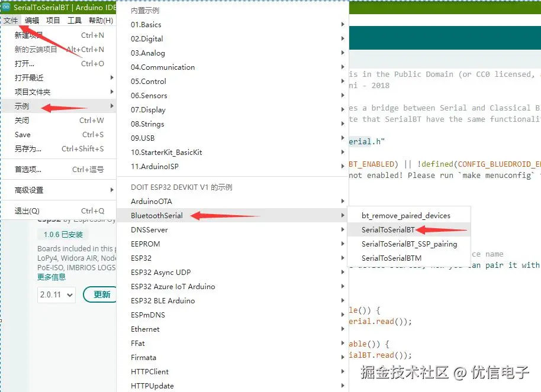
Task: Expand Ethernet examples
Action: 233,329
